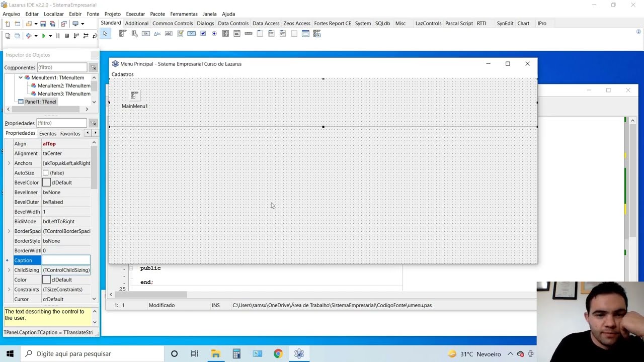Expand the ChildSizing property
The height and width of the screenshot is (362, 644).
coord(9,270)
